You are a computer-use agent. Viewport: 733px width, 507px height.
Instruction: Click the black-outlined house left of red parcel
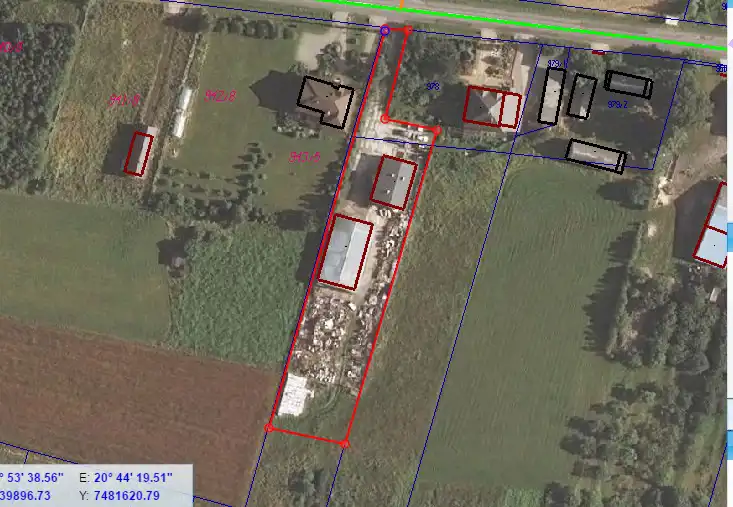(x=325, y=101)
